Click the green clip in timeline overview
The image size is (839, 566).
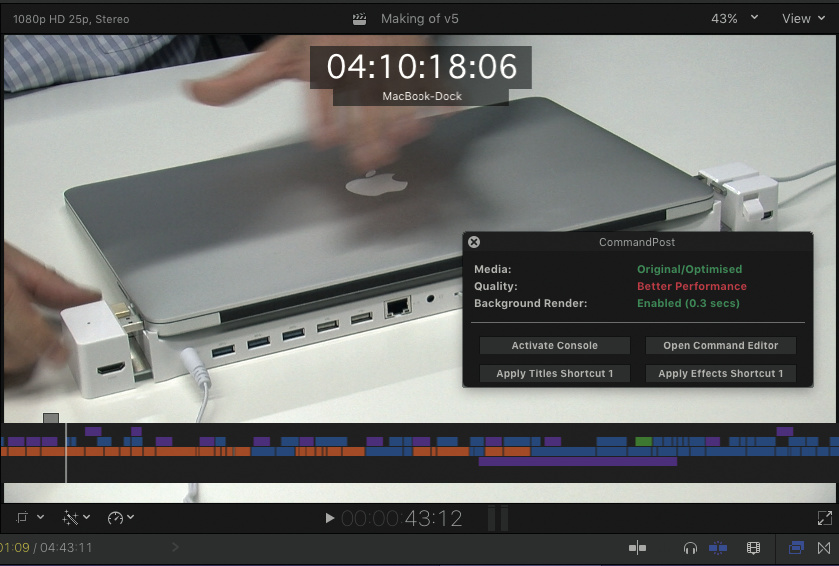pos(643,441)
